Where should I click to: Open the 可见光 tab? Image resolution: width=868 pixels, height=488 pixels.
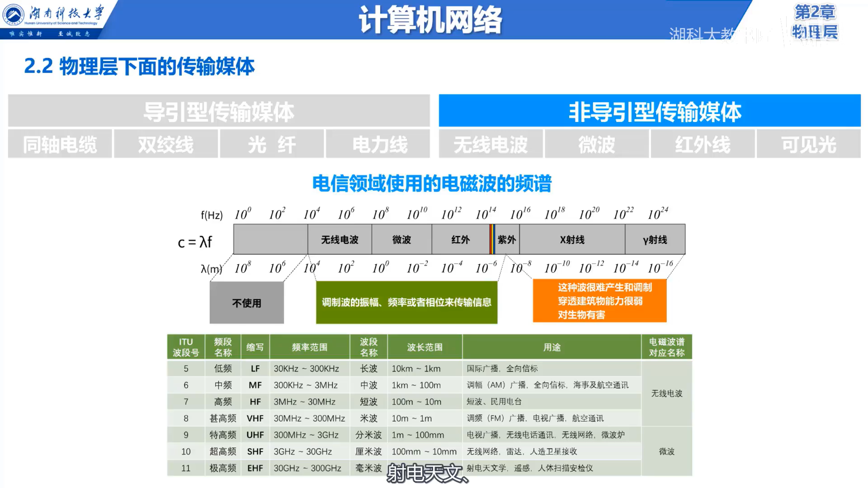pos(809,144)
